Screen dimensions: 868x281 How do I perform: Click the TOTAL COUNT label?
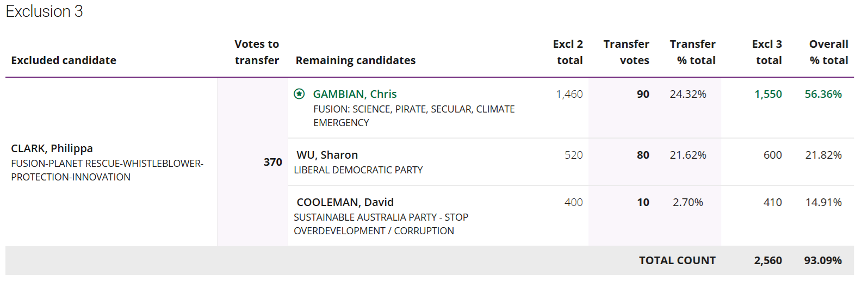(x=677, y=260)
